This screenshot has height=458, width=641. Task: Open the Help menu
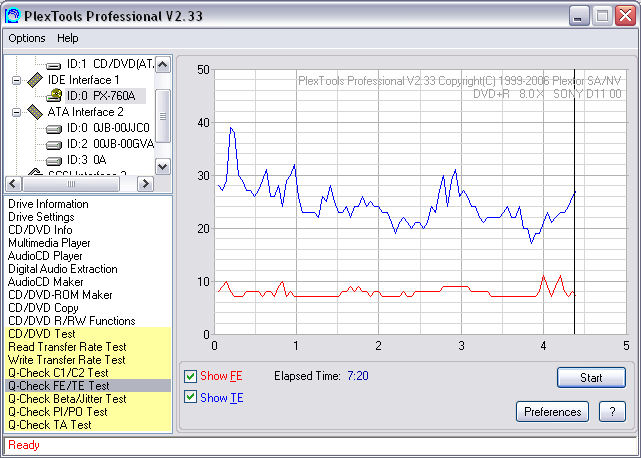click(67, 38)
